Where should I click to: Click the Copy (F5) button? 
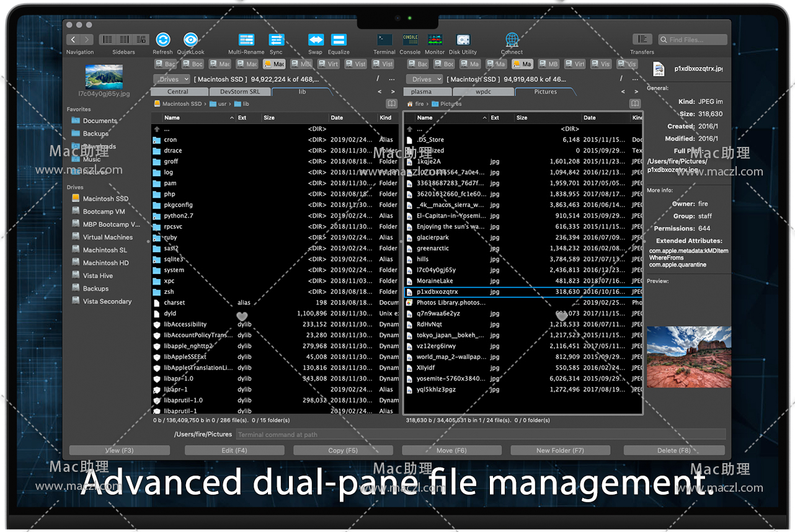pyautogui.click(x=344, y=450)
